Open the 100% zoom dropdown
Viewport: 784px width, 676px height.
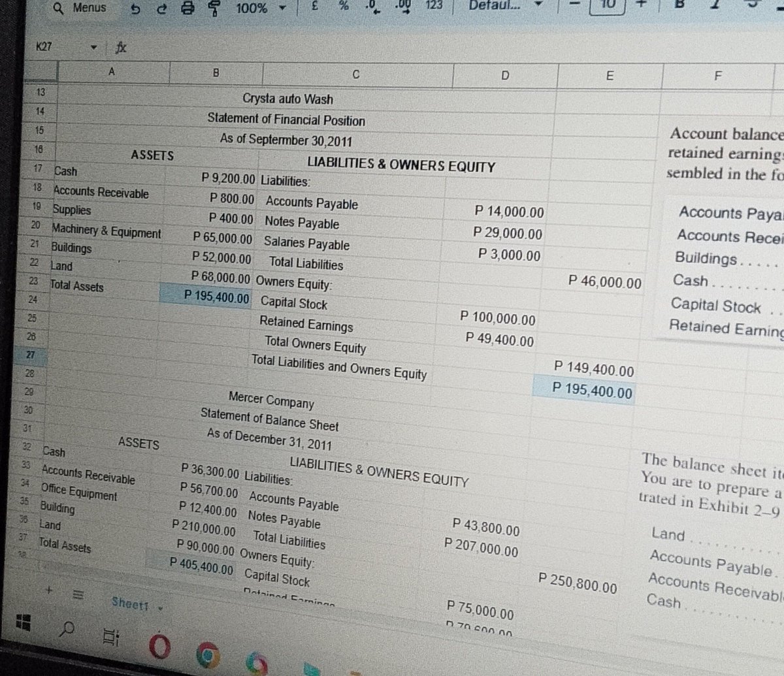tap(261, 8)
